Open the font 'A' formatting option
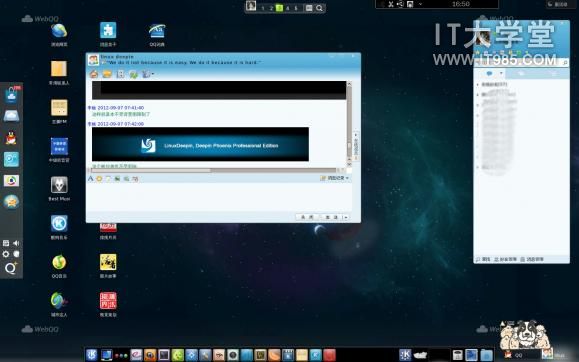Viewport: 579px width, 362px height. [90, 179]
